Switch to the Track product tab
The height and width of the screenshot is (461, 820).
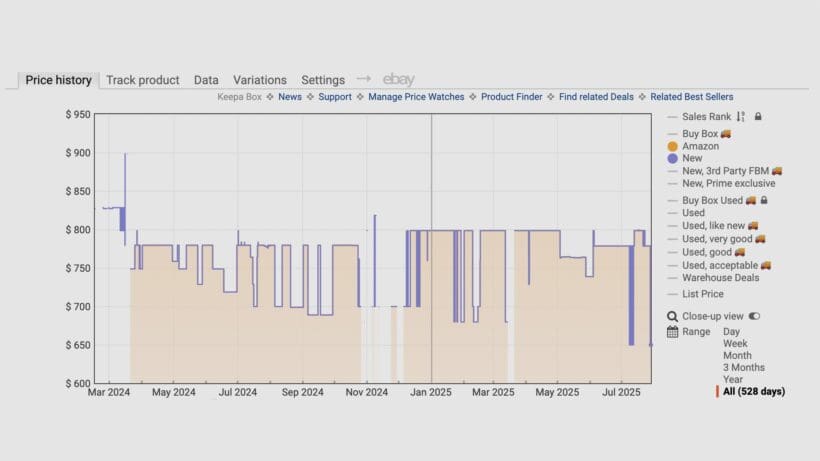click(143, 80)
